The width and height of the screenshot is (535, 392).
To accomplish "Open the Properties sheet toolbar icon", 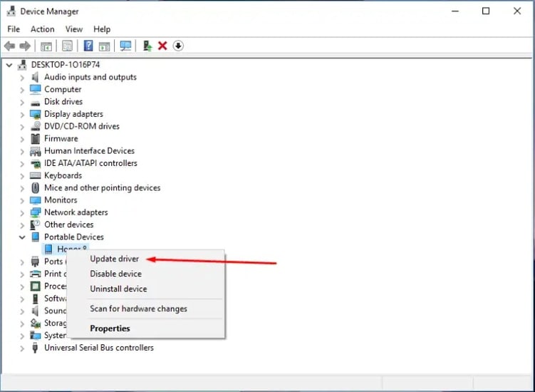I will pos(67,46).
